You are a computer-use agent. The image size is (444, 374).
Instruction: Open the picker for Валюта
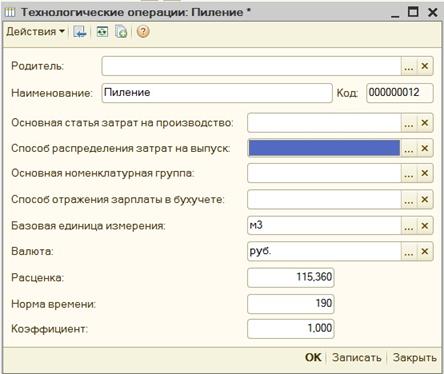coord(409,251)
